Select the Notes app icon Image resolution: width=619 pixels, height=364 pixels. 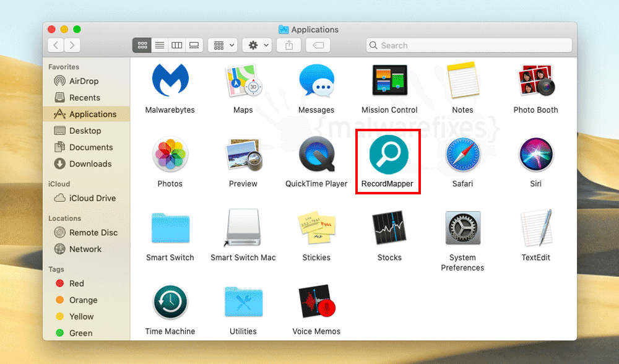click(462, 80)
